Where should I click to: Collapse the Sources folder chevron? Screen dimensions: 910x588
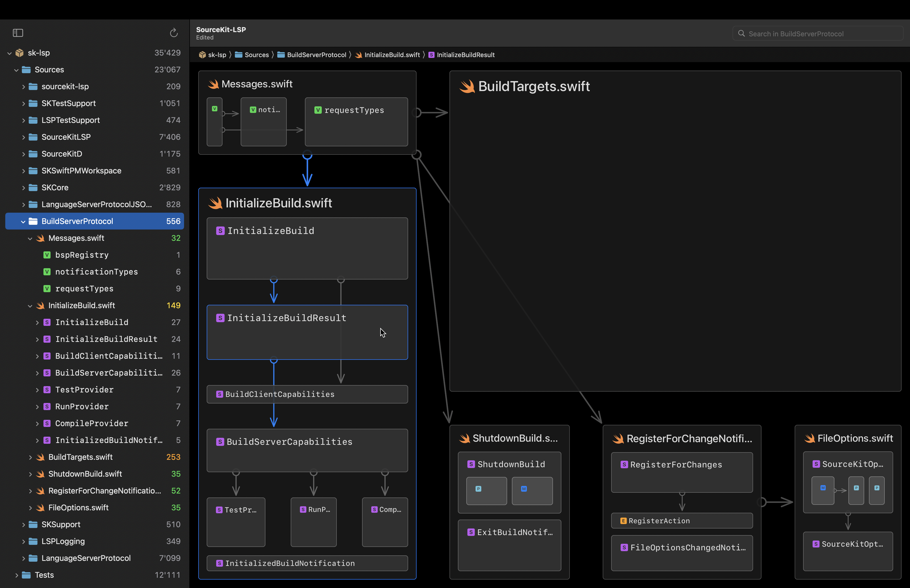[16, 70]
